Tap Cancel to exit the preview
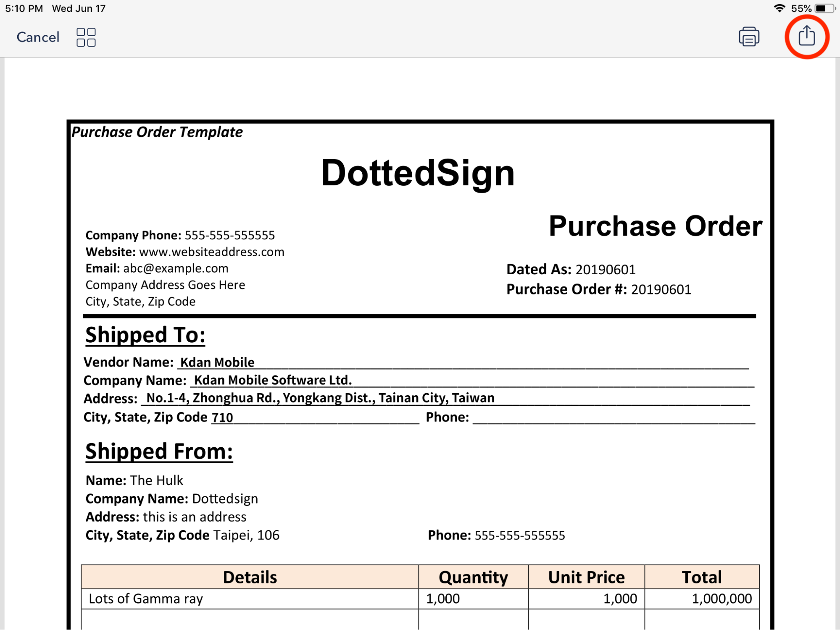 coord(38,37)
